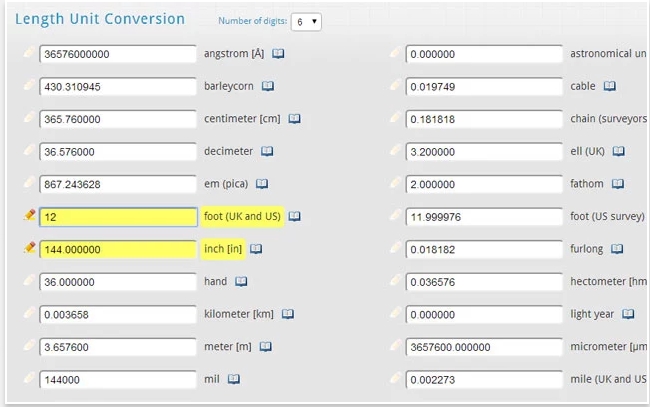Screen dimensions: 650x407
Task: Open the book icon next to inch [in]
Action: (256, 249)
